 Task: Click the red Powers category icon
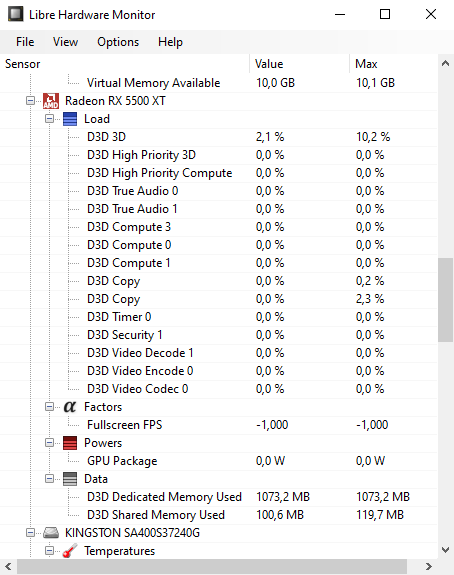click(x=70, y=443)
